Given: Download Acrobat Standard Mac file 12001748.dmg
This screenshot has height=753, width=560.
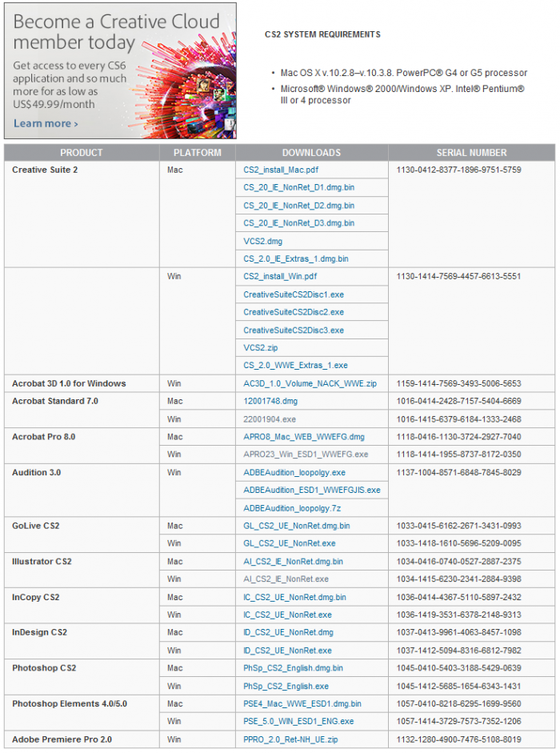Looking at the screenshot, I should click(270, 401).
